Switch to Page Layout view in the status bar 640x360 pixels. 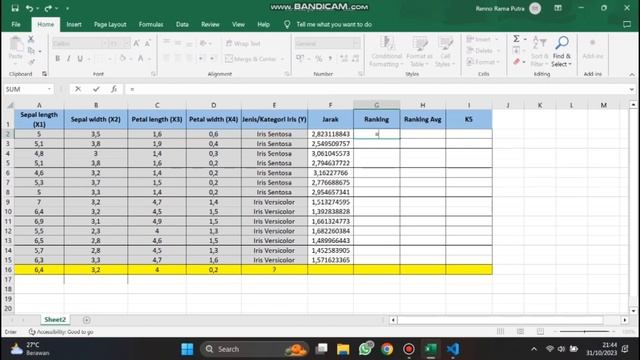click(x=520, y=331)
